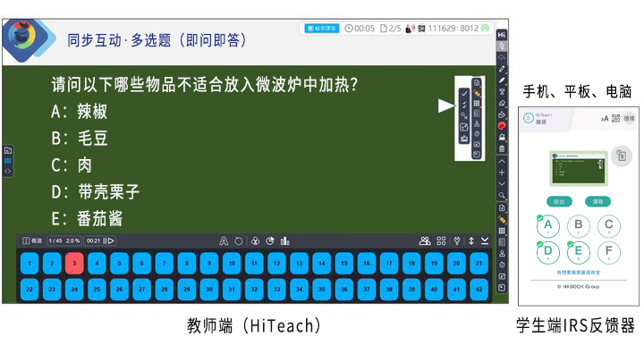Choose the bottom item in the popup question menu
The width and height of the screenshot is (644, 362).
click(464, 139)
